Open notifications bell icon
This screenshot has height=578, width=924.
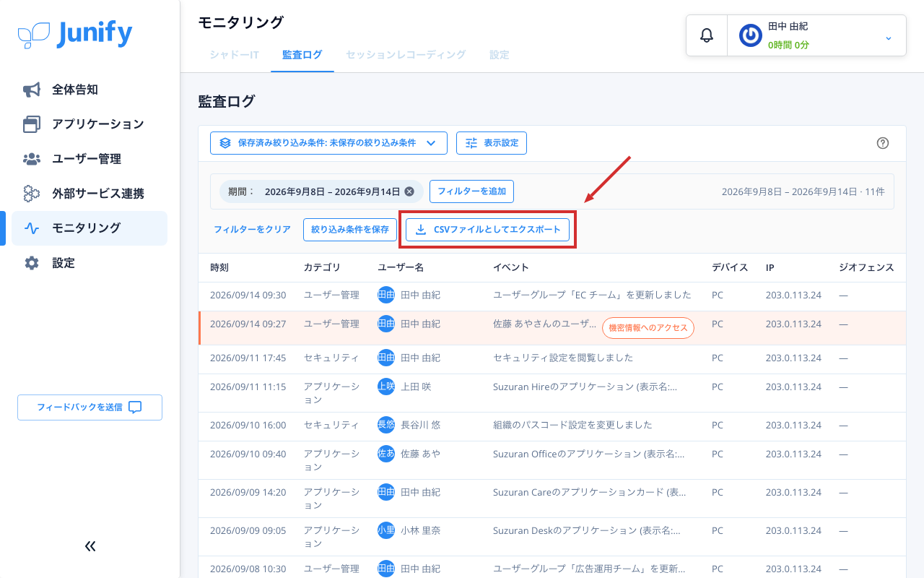(x=707, y=35)
